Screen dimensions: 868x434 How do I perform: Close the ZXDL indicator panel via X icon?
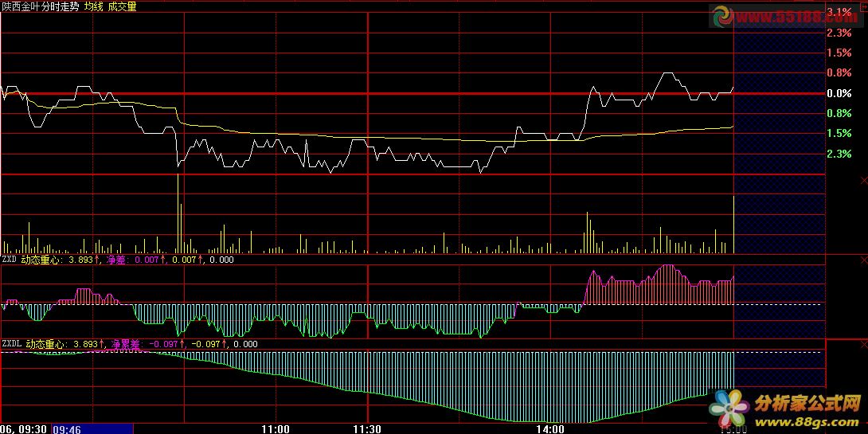point(864,344)
